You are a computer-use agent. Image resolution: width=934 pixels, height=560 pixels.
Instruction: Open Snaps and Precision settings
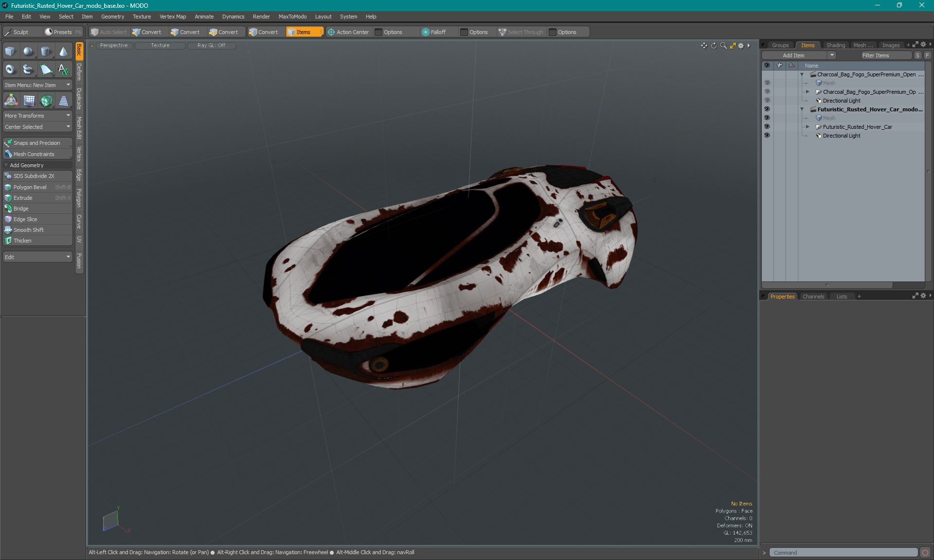[36, 142]
